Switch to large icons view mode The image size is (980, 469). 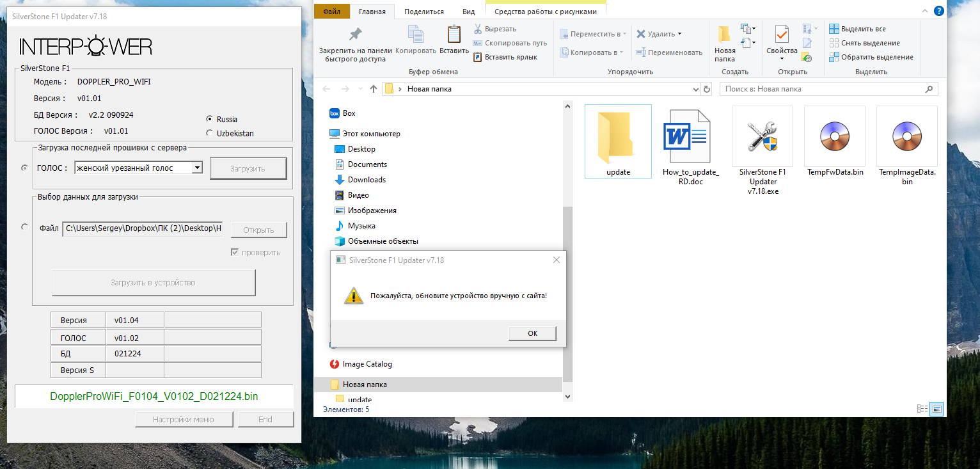(937, 409)
